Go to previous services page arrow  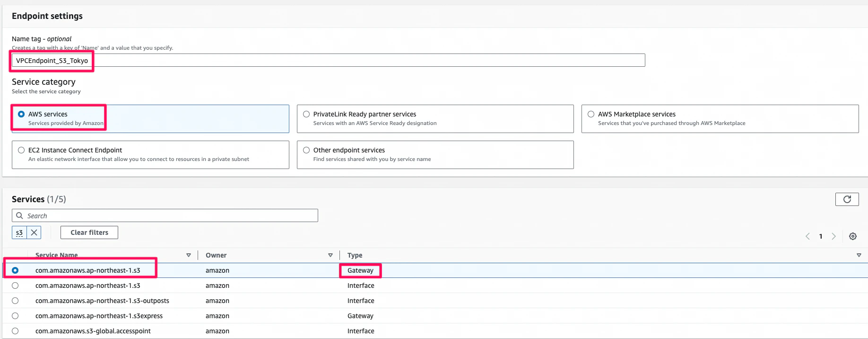point(807,236)
